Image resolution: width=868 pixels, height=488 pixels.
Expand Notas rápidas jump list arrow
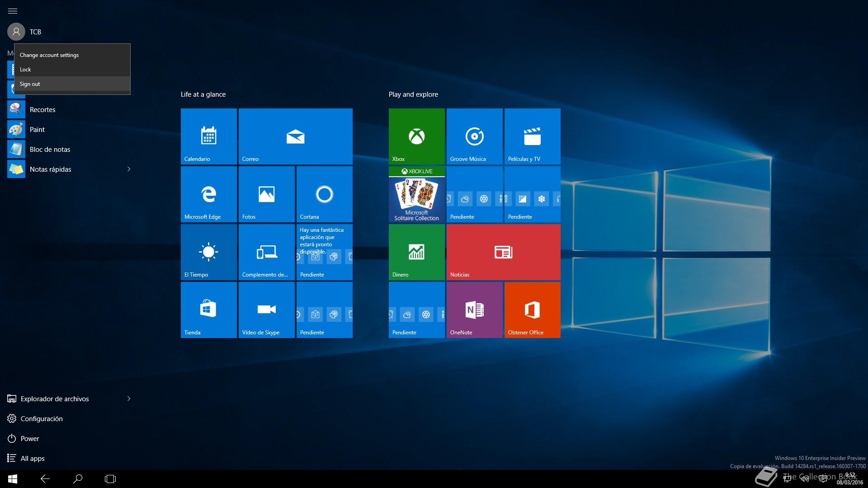click(129, 169)
